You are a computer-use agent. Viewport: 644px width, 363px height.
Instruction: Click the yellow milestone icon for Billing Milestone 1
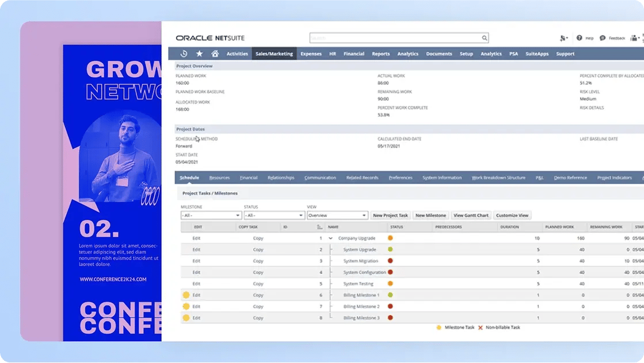(x=186, y=295)
